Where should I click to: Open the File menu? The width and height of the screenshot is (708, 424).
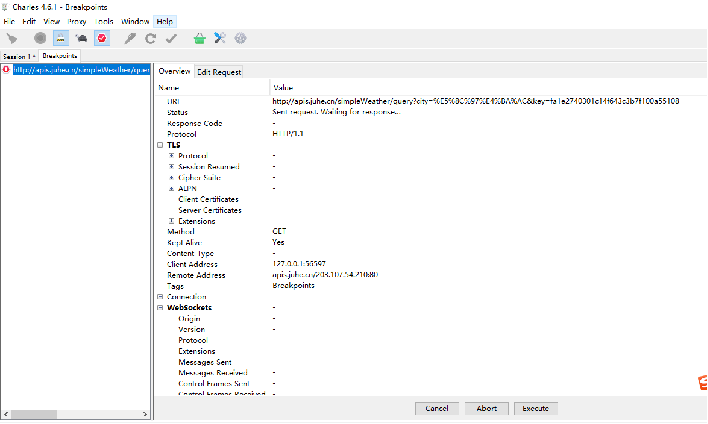(9, 21)
